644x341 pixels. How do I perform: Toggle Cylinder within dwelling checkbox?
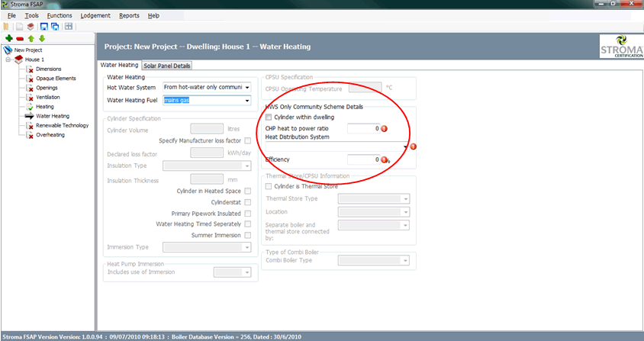(269, 117)
